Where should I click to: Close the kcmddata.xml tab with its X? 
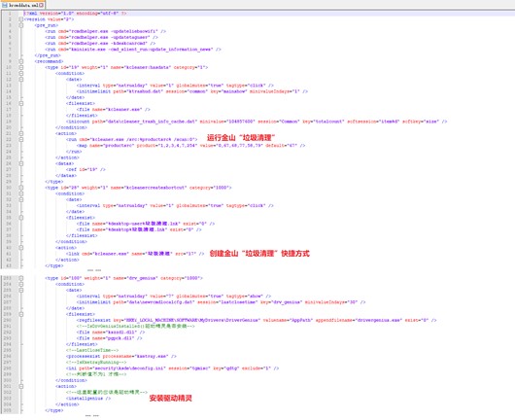(41, 5)
